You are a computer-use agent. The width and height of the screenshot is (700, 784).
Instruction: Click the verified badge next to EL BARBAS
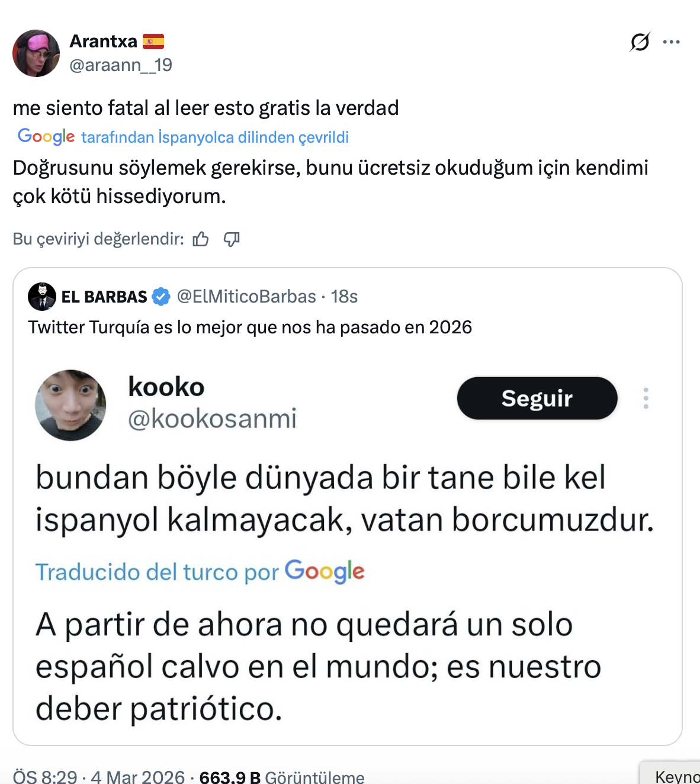point(161,296)
